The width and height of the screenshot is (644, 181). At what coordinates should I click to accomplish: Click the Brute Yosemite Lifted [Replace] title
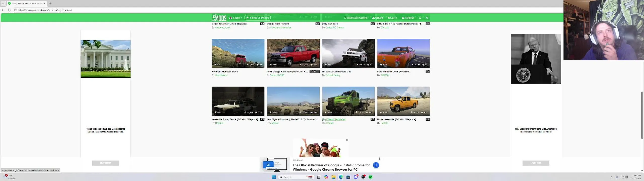click(229, 24)
